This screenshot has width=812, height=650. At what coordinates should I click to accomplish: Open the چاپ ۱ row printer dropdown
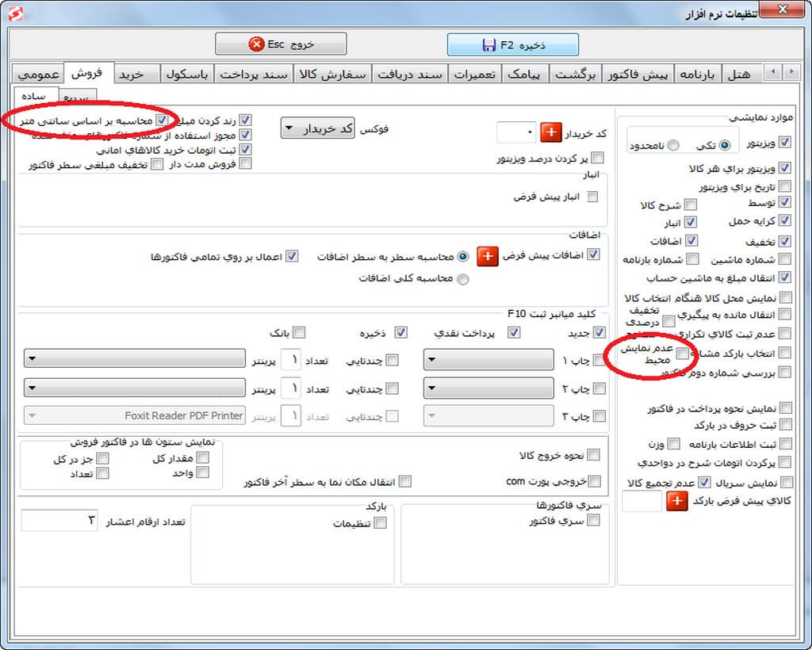pyautogui.click(x=135, y=358)
